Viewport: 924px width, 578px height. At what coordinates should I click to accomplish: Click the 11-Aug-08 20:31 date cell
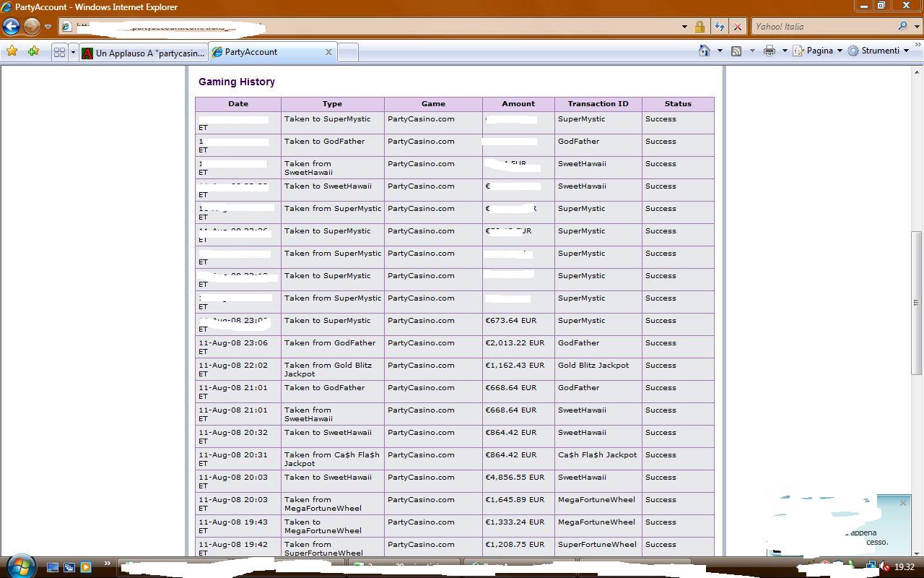pos(237,459)
